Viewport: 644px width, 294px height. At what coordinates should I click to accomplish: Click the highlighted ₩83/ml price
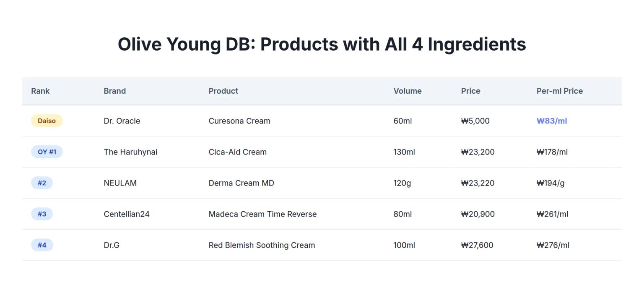coord(551,121)
